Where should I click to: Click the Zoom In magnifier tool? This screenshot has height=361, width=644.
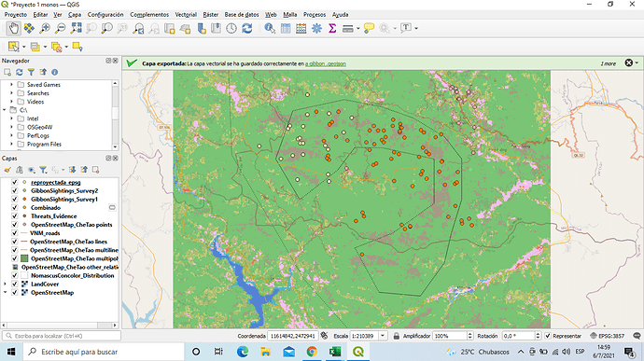tap(45, 28)
